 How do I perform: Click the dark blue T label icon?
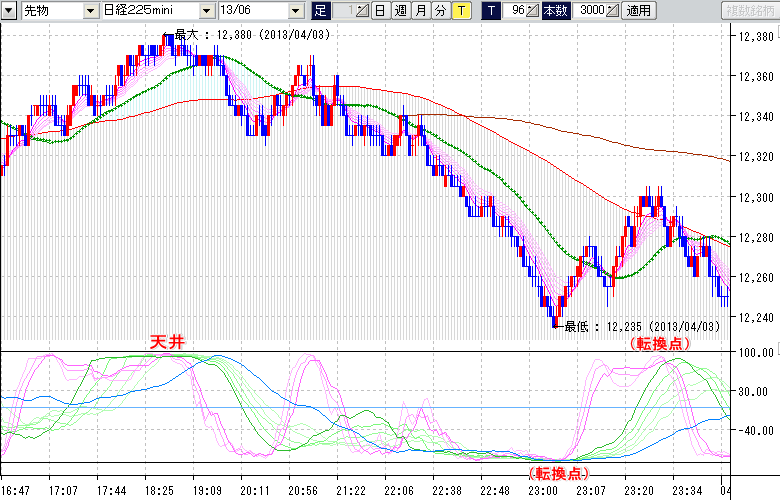pyautogui.click(x=490, y=11)
